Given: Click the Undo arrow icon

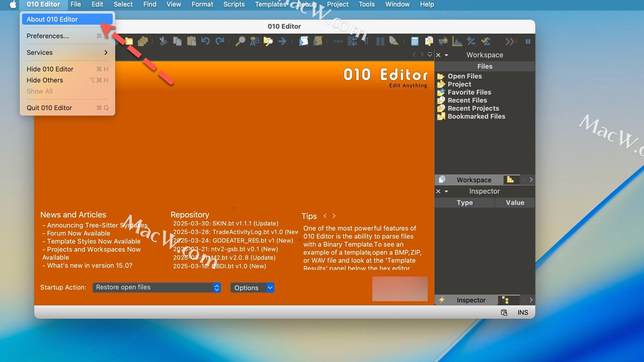Looking at the screenshot, I should click(205, 41).
